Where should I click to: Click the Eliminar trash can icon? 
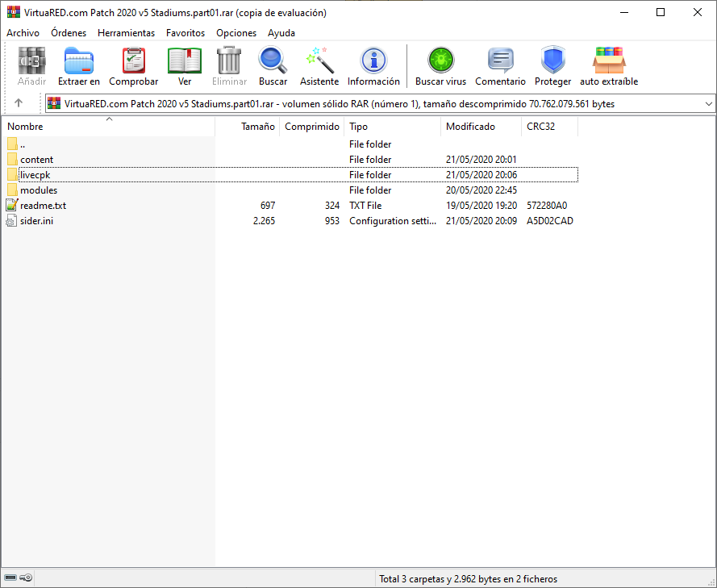tap(229, 60)
